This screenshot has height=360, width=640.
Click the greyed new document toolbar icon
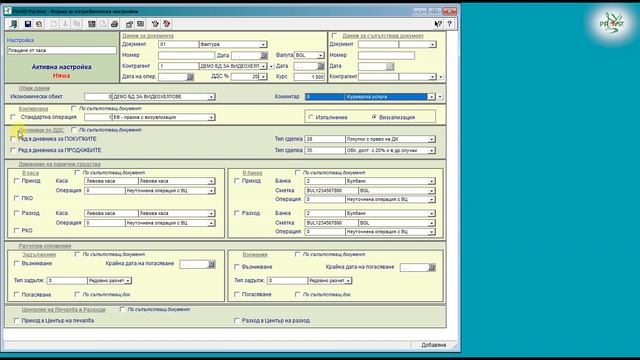point(54,24)
